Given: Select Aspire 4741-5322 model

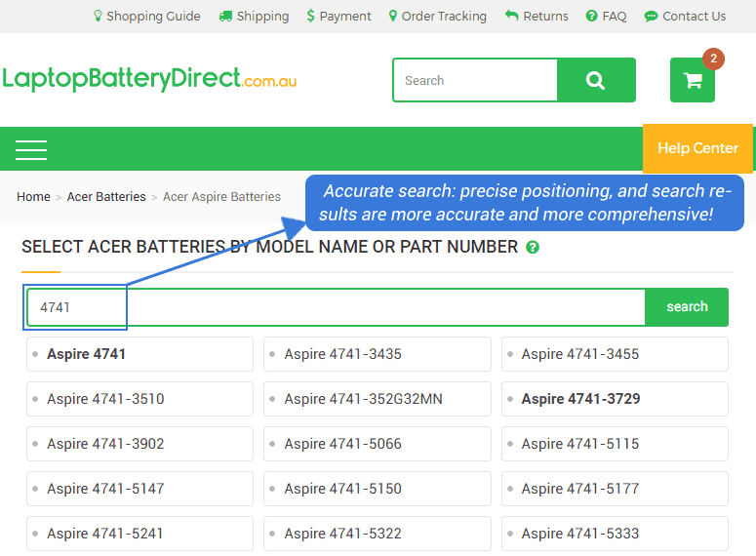Looking at the screenshot, I should pyautogui.click(x=378, y=534).
